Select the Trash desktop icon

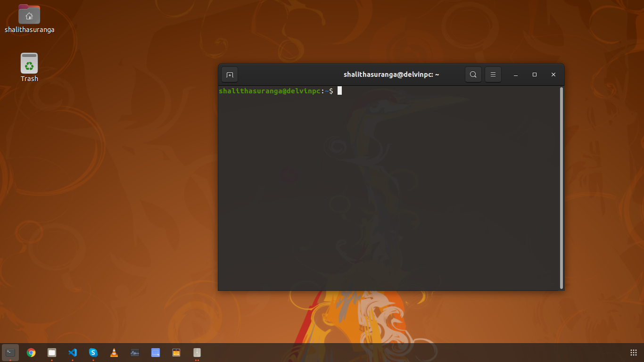[29, 63]
